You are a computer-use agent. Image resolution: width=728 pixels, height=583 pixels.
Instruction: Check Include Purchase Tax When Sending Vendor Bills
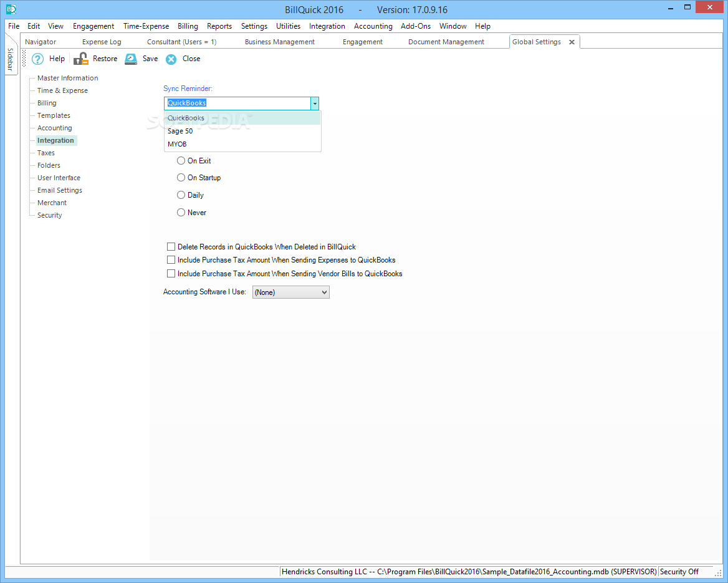171,274
